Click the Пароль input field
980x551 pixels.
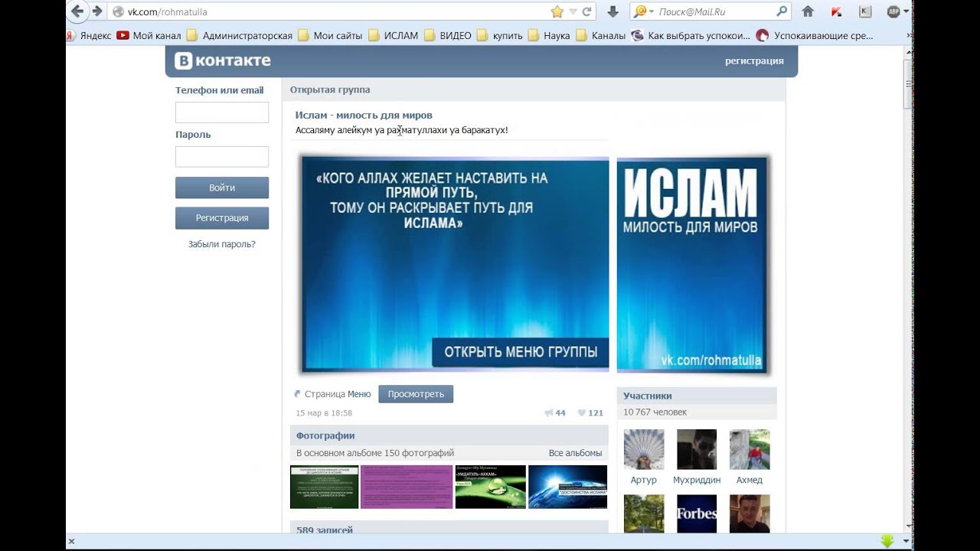(222, 157)
